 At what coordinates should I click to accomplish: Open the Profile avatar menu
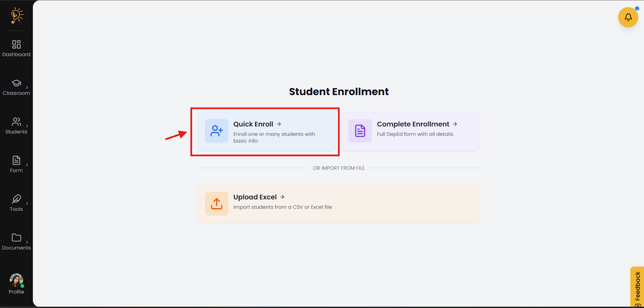point(17,280)
